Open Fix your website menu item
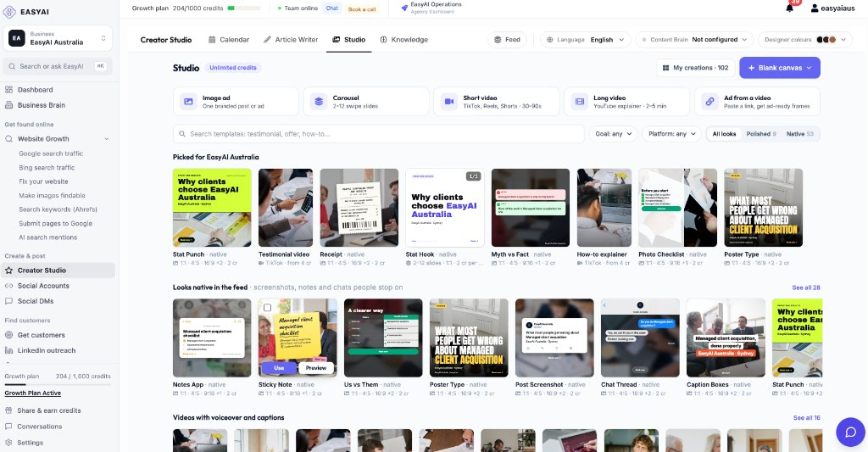This screenshot has width=868, height=452. coord(43,181)
